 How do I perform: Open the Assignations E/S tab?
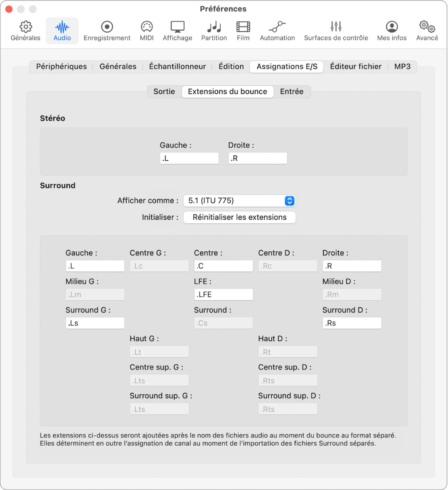pyautogui.click(x=286, y=66)
